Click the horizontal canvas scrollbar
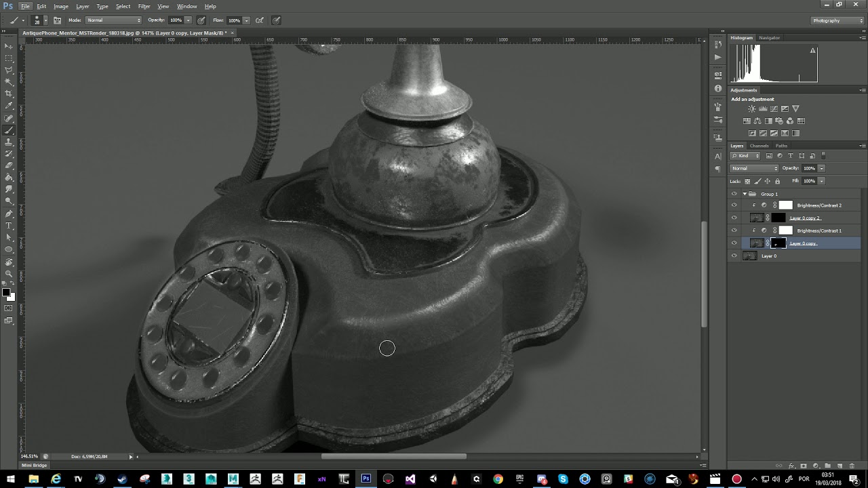 pyautogui.click(x=393, y=457)
